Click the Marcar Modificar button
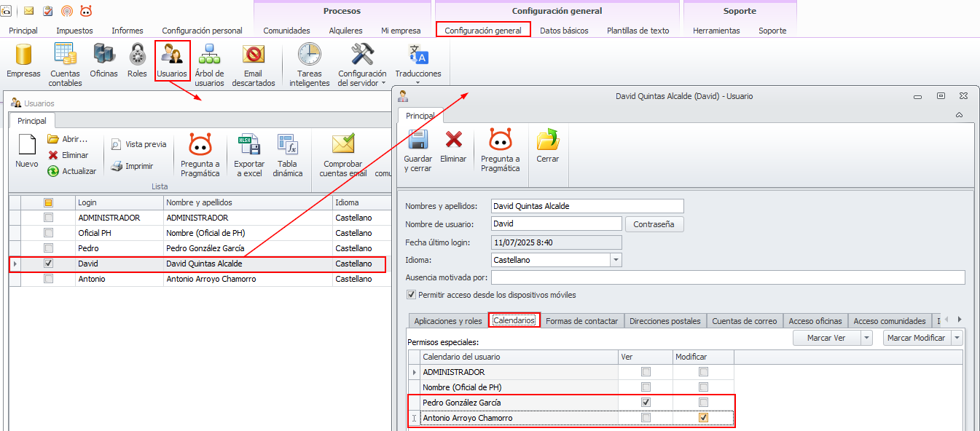 [x=917, y=338]
